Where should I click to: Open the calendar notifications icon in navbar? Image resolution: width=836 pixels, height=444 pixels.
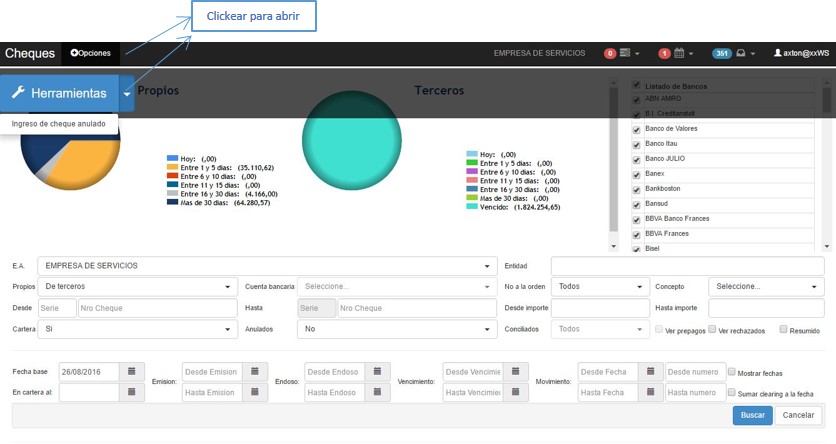678,53
